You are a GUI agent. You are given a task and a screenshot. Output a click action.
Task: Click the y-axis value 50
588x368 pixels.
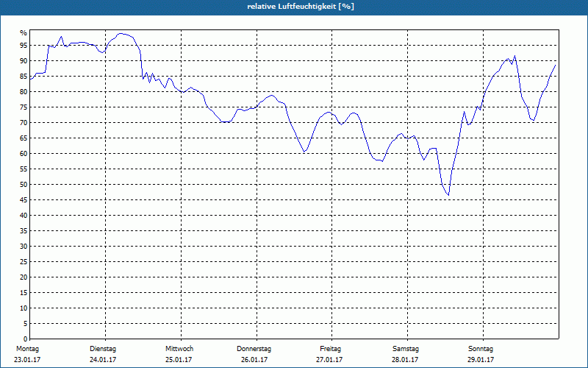click(x=24, y=185)
